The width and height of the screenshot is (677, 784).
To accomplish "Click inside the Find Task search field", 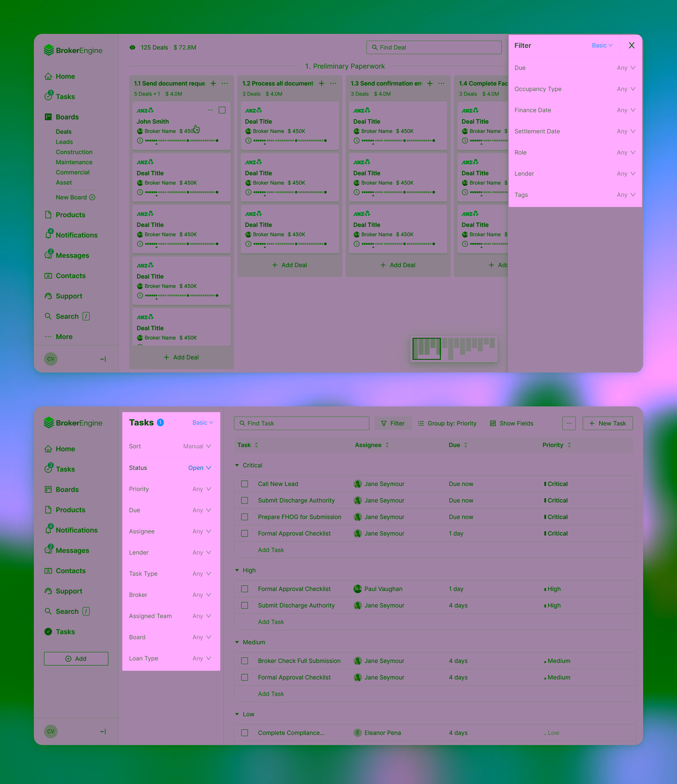I will [x=301, y=423].
